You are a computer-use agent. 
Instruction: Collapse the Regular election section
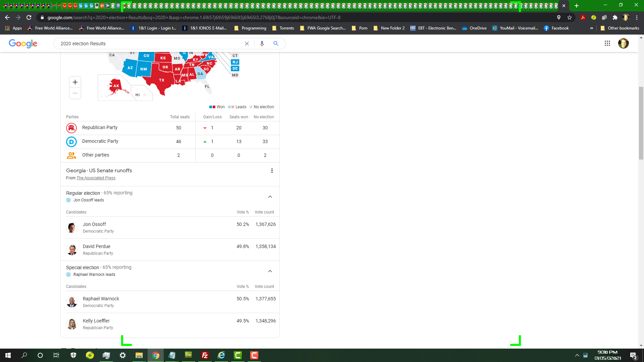pos(270,197)
